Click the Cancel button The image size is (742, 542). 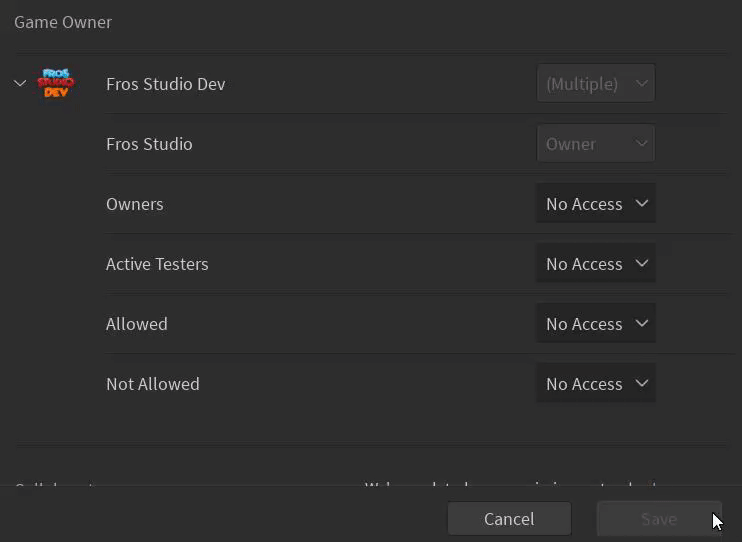click(509, 518)
